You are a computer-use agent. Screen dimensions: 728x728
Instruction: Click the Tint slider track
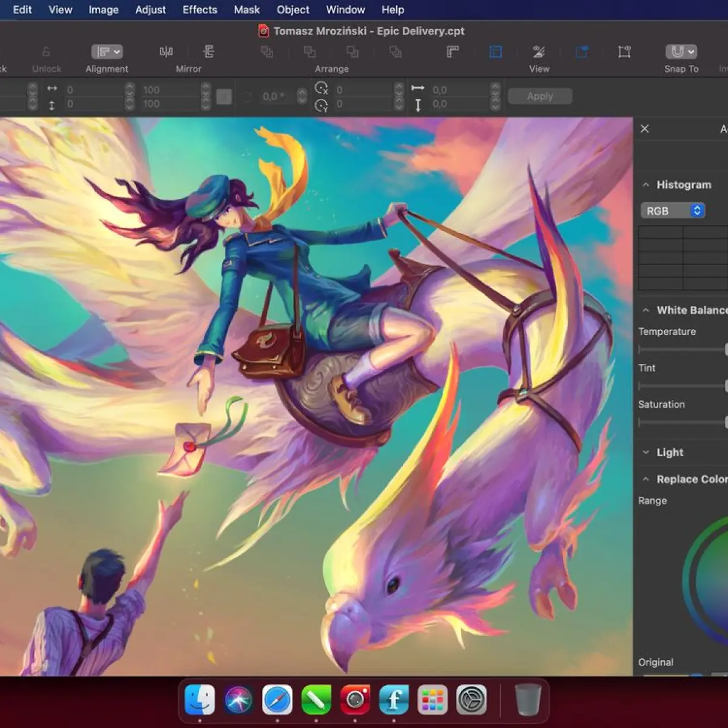point(682,386)
